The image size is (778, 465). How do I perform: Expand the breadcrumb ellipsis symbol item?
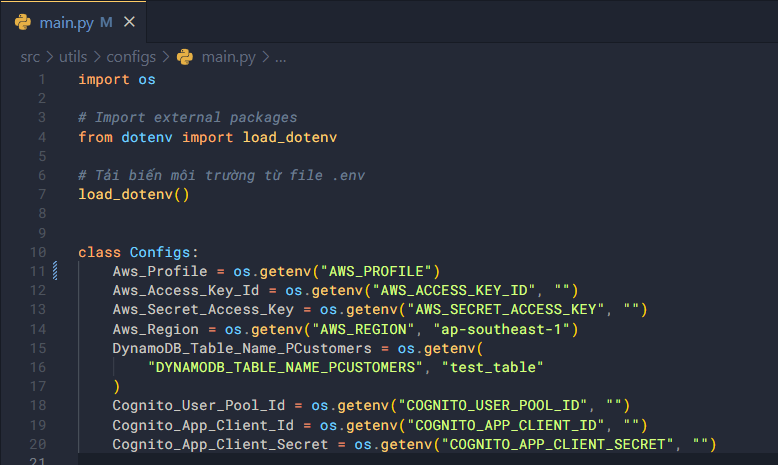tap(280, 56)
